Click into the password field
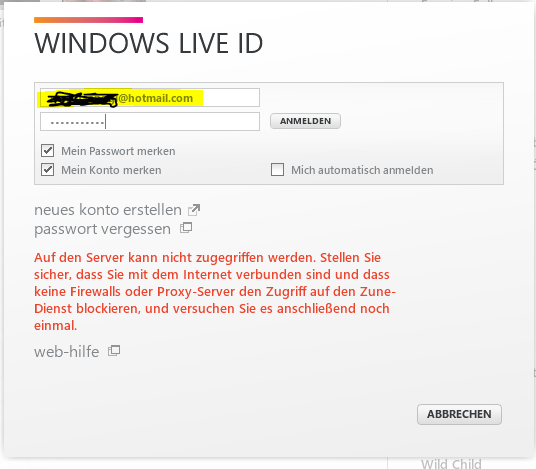 click(x=150, y=121)
